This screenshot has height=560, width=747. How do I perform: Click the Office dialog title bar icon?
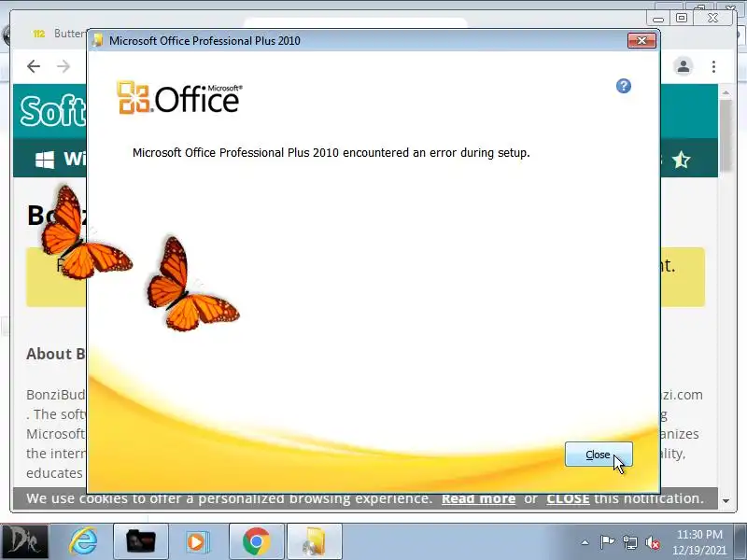click(x=98, y=40)
